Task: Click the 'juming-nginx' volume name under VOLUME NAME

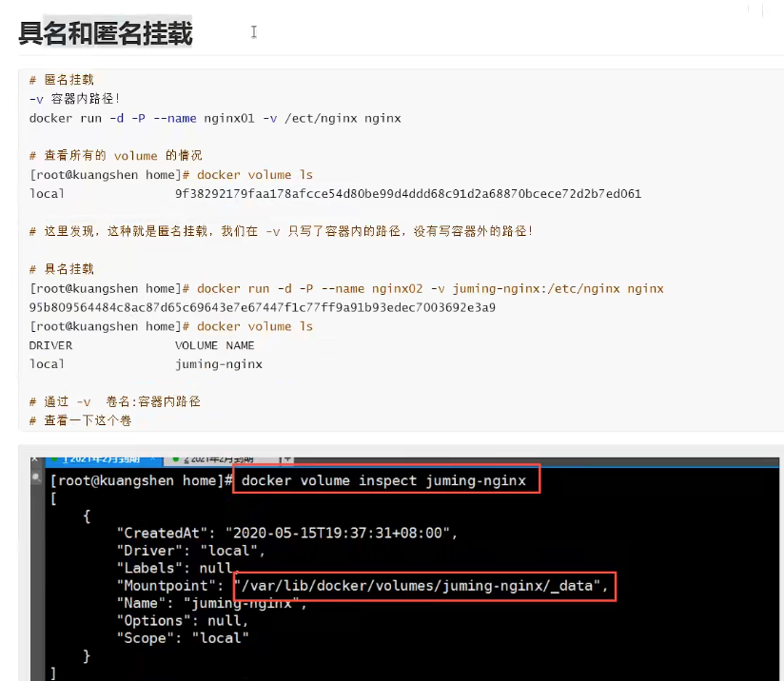Action: pyautogui.click(x=219, y=364)
